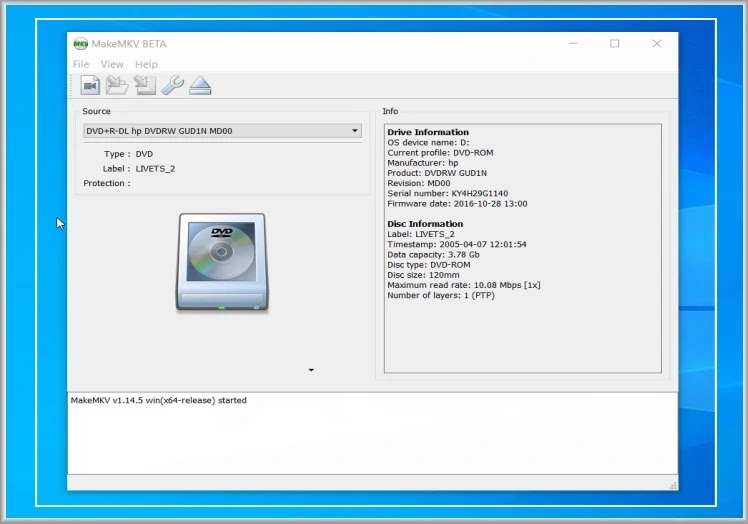The height and width of the screenshot is (524, 748).
Task: Click 'Product: DVDRW GUD1N' line
Action: [x=437, y=173]
